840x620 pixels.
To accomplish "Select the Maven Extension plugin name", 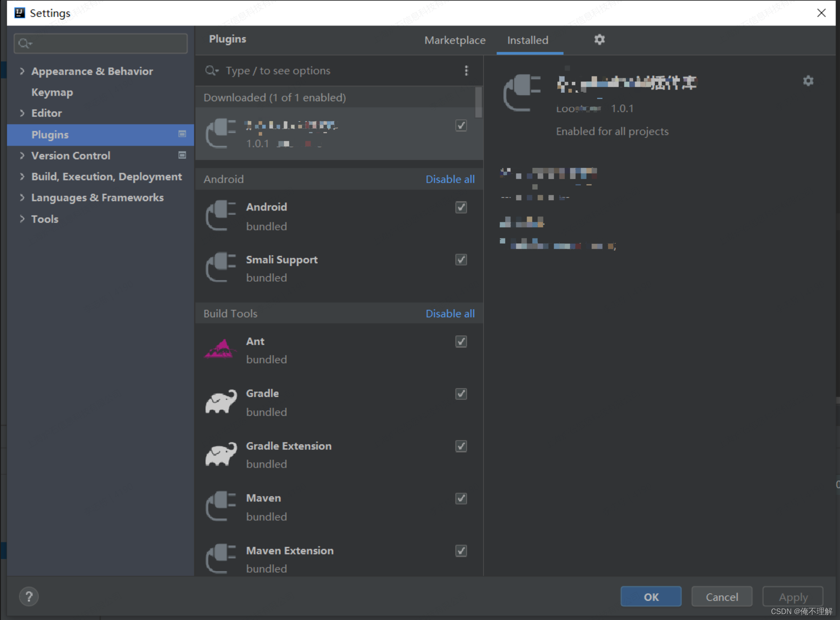I will tap(290, 550).
